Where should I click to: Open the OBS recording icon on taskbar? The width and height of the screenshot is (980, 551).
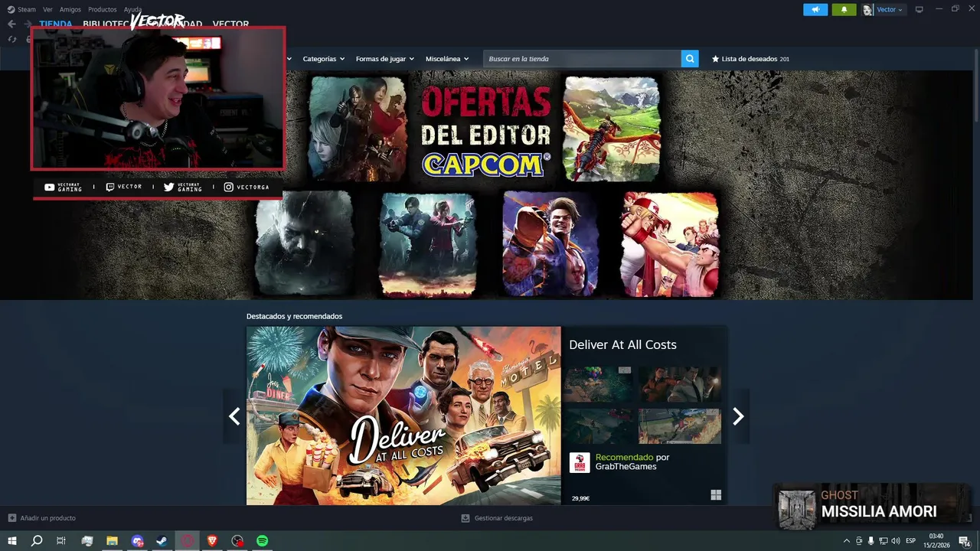point(237,540)
